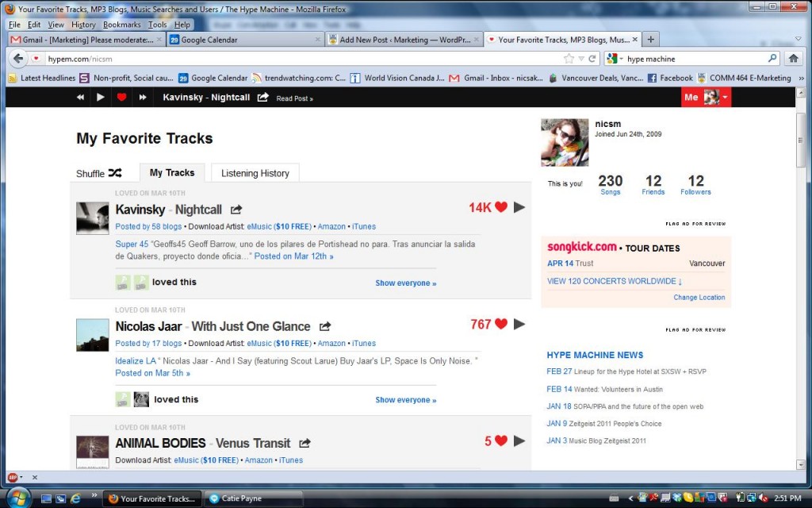812x508 pixels.
Task: View 12 Followers list
Action: point(695,184)
